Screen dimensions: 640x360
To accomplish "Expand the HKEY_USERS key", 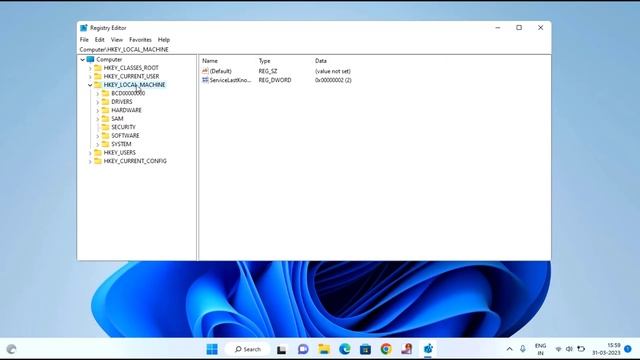I will [x=90, y=153].
